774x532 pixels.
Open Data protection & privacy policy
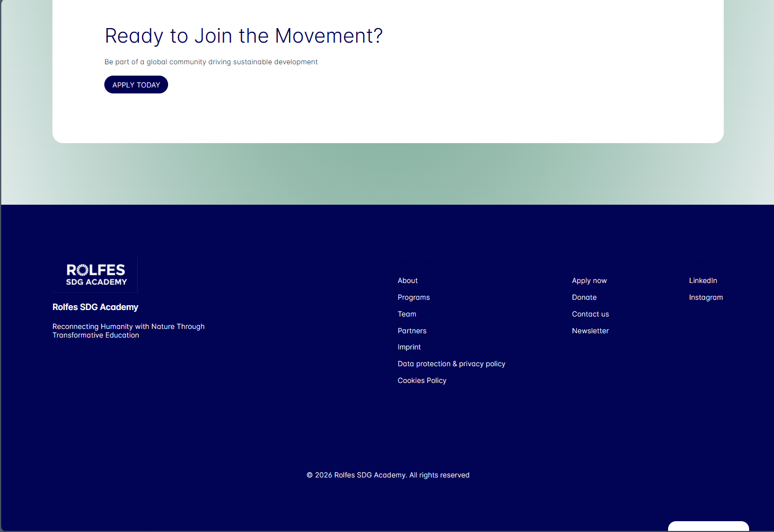[x=451, y=364]
